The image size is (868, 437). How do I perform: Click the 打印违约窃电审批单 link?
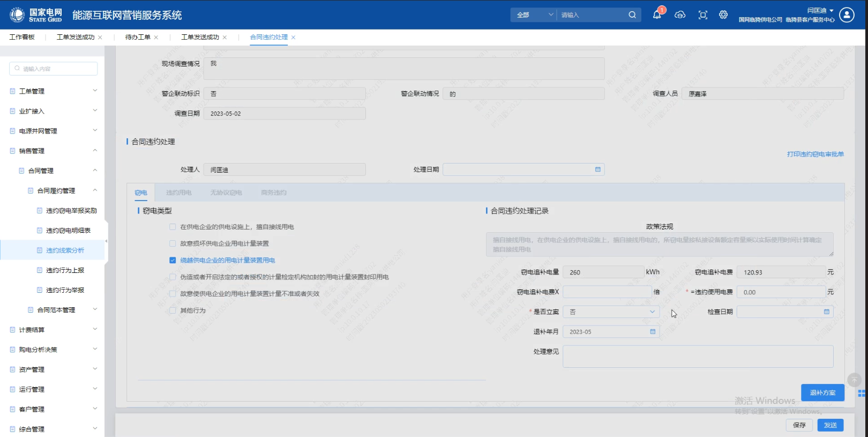point(815,154)
